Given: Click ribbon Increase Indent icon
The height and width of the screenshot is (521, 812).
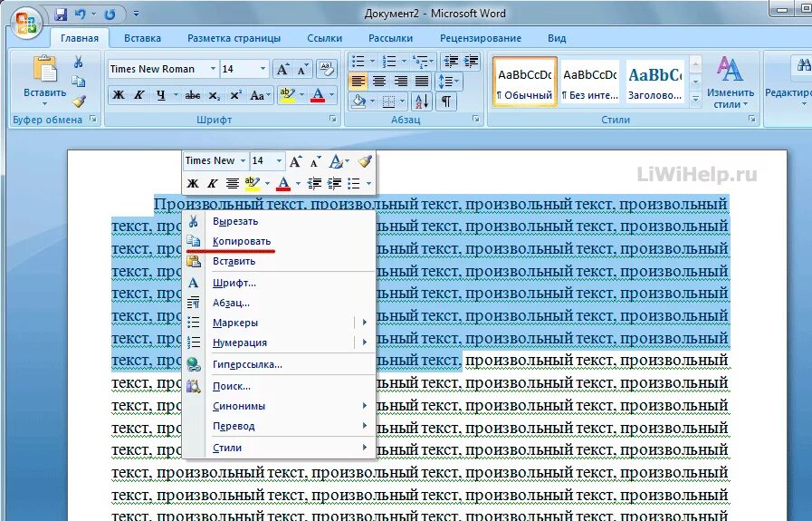Looking at the screenshot, I should pyautogui.click(x=471, y=62).
